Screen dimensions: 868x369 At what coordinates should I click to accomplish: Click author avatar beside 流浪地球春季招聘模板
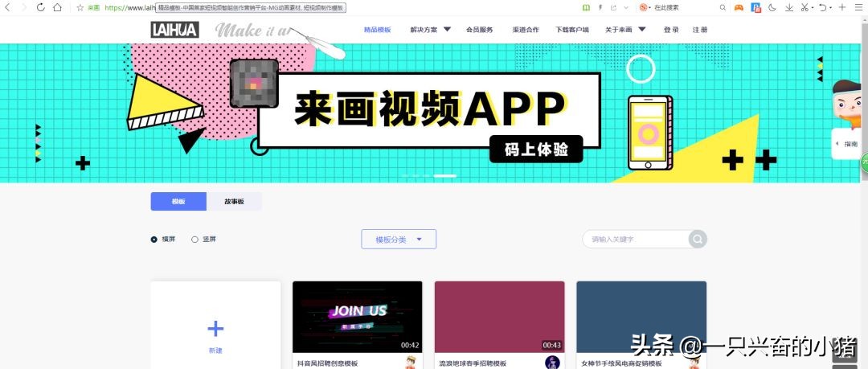[x=552, y=363]
